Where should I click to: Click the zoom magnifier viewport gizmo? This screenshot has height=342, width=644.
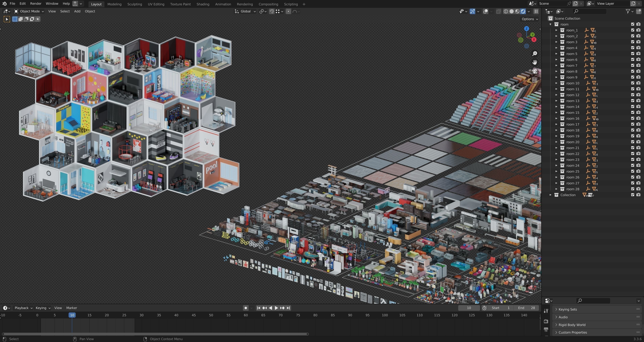click(x=535, y=54)
